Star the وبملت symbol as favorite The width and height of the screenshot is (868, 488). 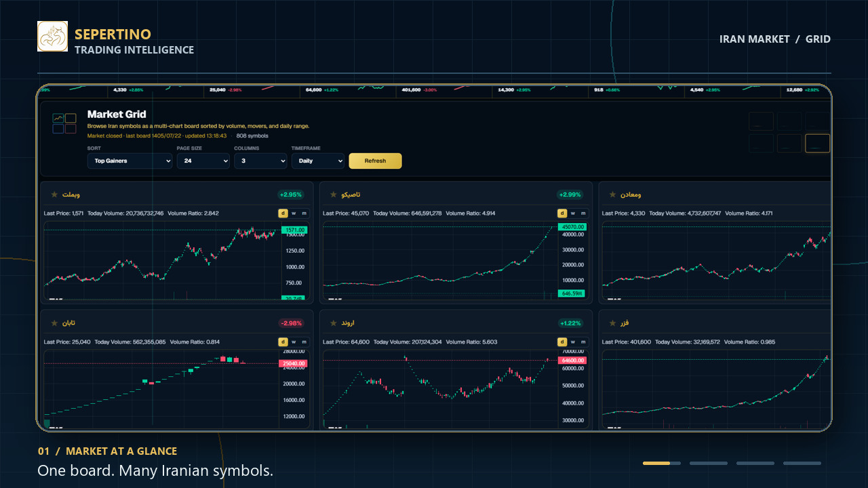(x=54, y=195)
